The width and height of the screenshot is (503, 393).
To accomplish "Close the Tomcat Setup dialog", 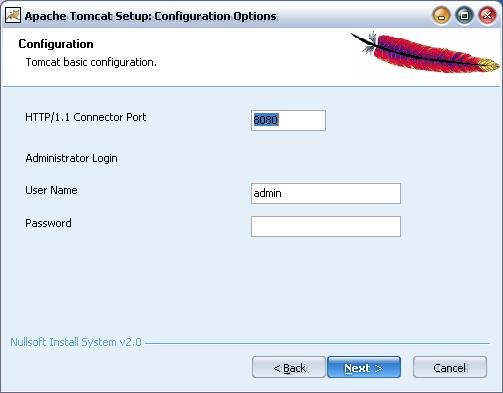I will click(x=487, y=16).
